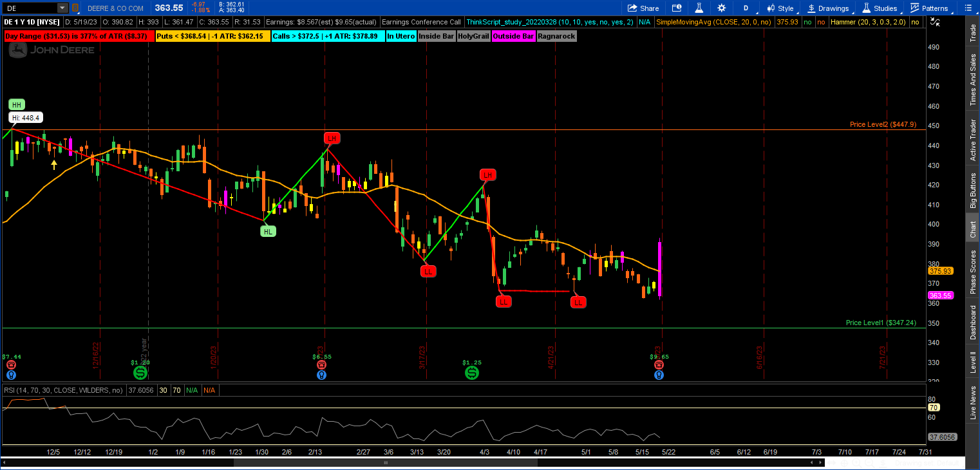This screenshot has width=980, height=470.
Task: Click the HH swing high label marker
Action: click(17, 104)
